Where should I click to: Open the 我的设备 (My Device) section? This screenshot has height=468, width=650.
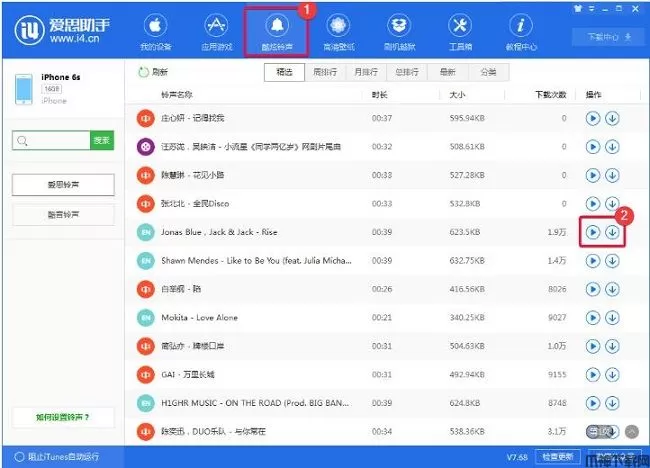click(155, 30)
